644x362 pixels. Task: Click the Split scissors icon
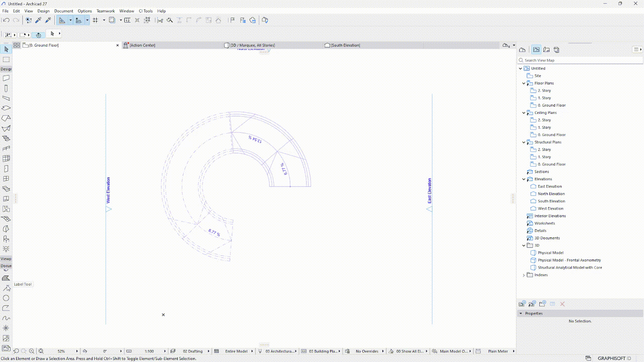[160, 20]
